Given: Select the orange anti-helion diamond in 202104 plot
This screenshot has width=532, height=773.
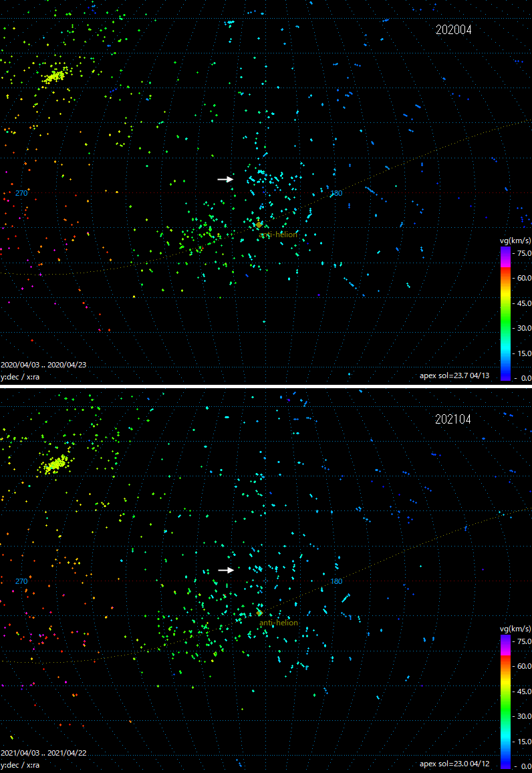Looking at the screenshot, I should [x=259, y=613].
